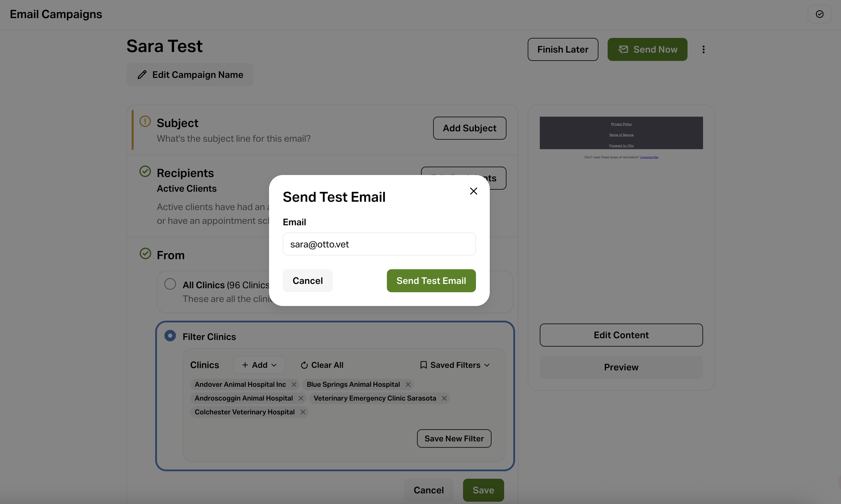The height and width of the screenshot is (504, 841).
Task: Select the All Clinics radio button
Action: (170, 284)
